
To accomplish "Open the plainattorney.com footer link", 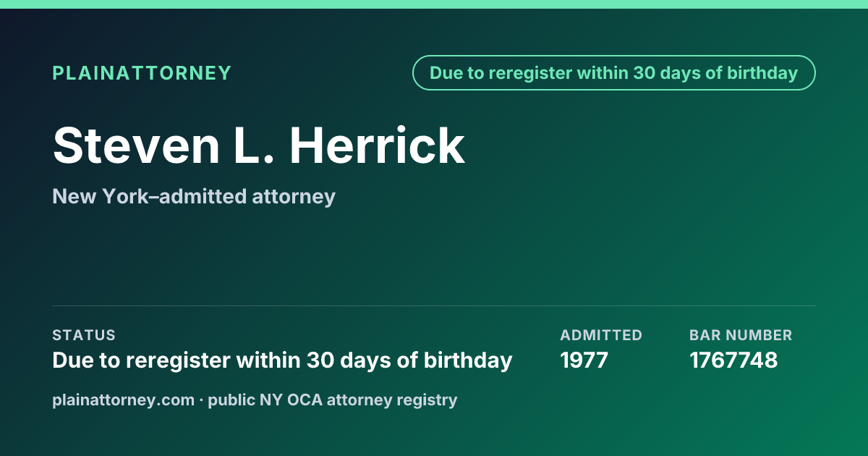I will 123,400.
